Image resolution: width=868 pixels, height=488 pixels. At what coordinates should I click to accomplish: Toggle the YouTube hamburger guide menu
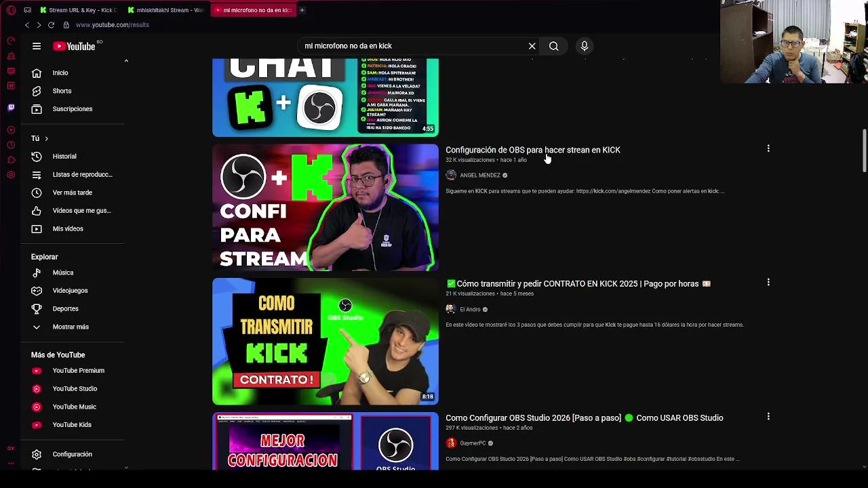pyautogui.click(x=37, y=46)
